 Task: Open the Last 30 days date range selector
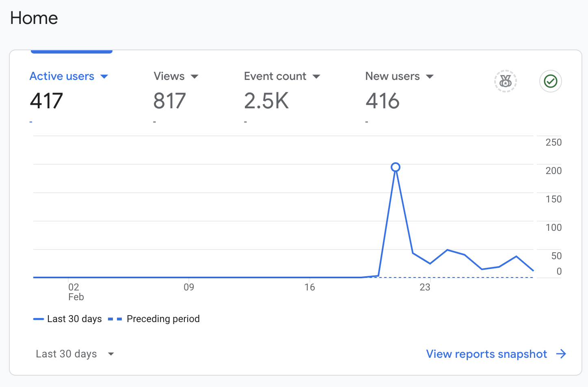tap(75, 354)
